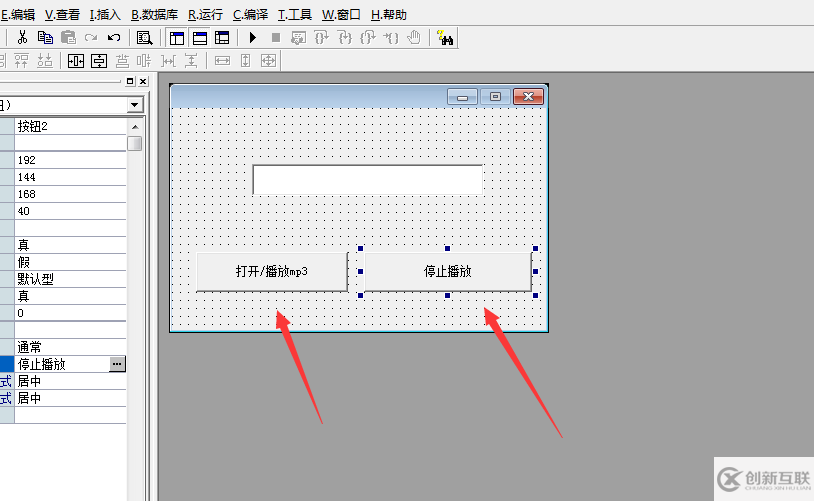Click the property list scrollbar thumb

click(x=135, y=143)
